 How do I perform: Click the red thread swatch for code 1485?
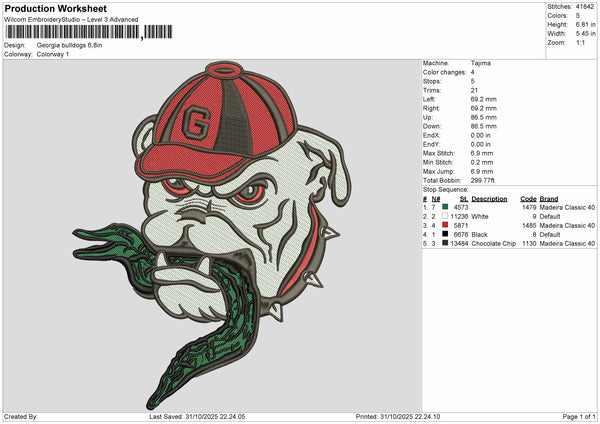(445, 225)
